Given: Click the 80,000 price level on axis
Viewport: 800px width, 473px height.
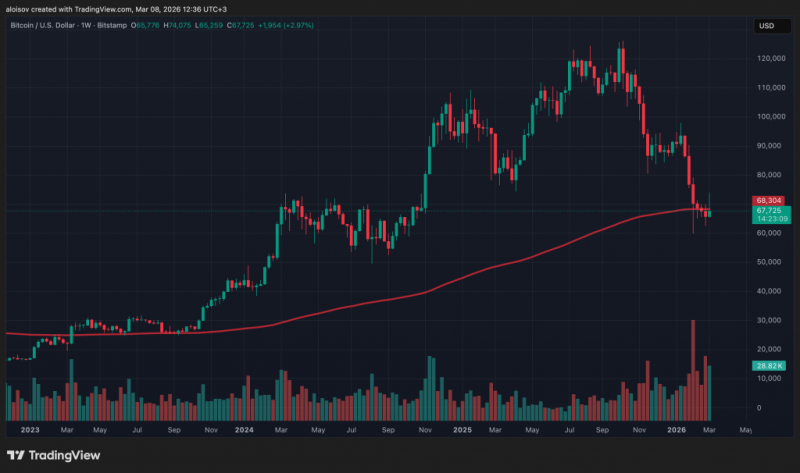Looking at the screenshot, I should [769, 175].
